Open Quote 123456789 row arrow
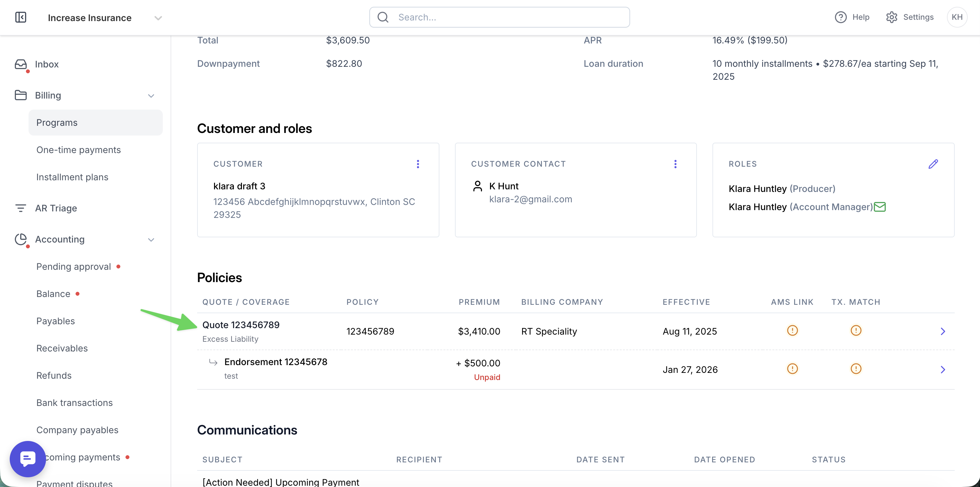Screen dimensions: 980x487 (943, 331)
